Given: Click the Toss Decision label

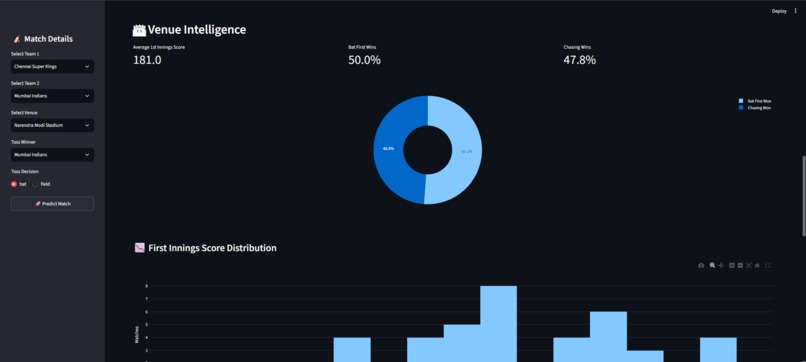Looking at the screenshot, I should tap(25, 172).
